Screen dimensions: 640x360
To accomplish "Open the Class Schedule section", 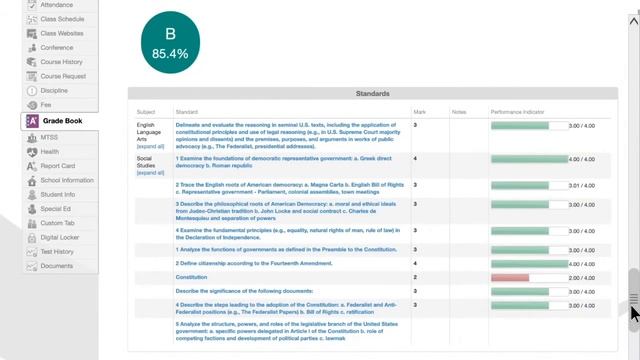I will [x=62, y=19].
